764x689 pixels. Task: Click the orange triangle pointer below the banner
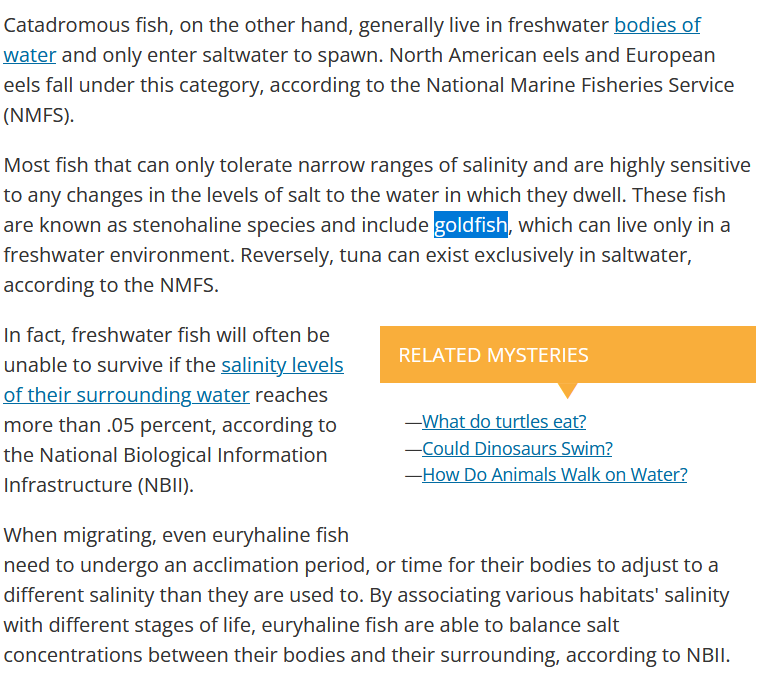tap(567, 390)
